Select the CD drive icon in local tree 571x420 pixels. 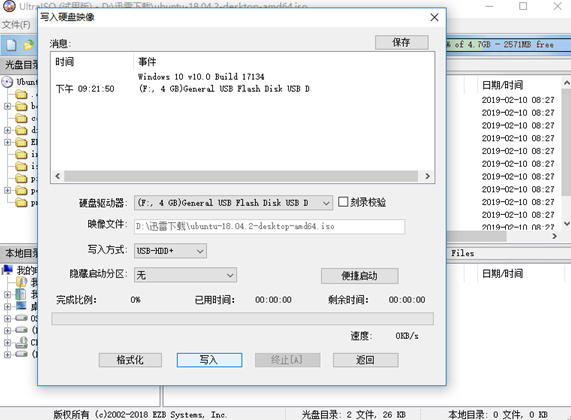[x=21, y=342]
